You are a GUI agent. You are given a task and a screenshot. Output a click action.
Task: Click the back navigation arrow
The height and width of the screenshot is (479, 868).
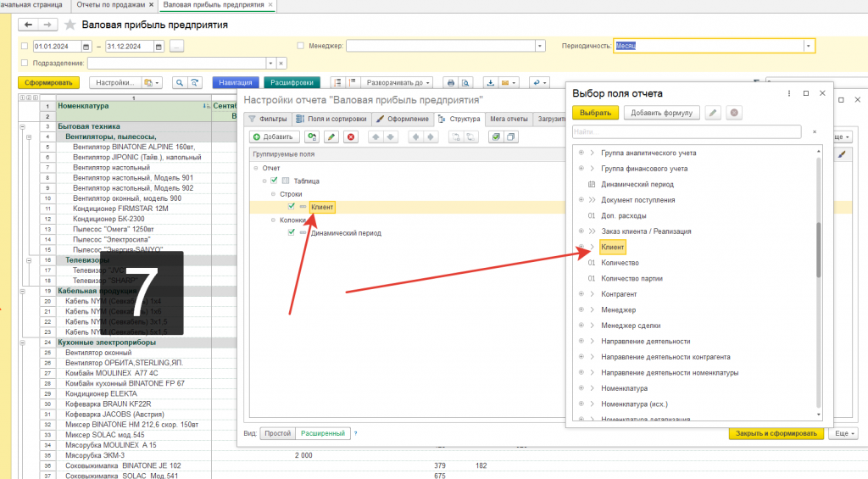point(28,25)
